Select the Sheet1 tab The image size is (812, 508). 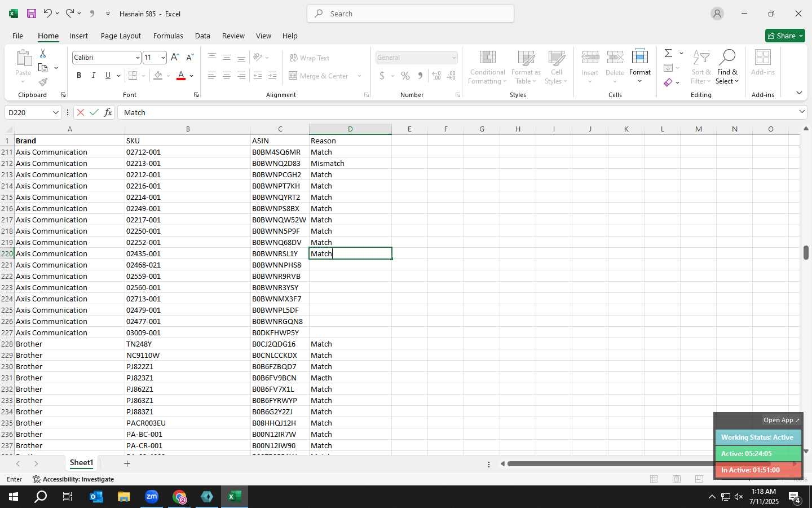coord(81,463)
